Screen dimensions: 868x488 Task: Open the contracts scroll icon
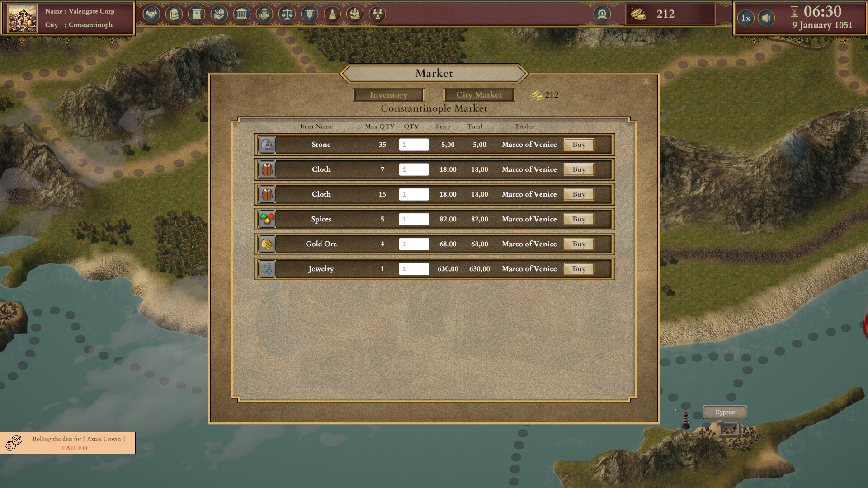[x=196, y=14]
